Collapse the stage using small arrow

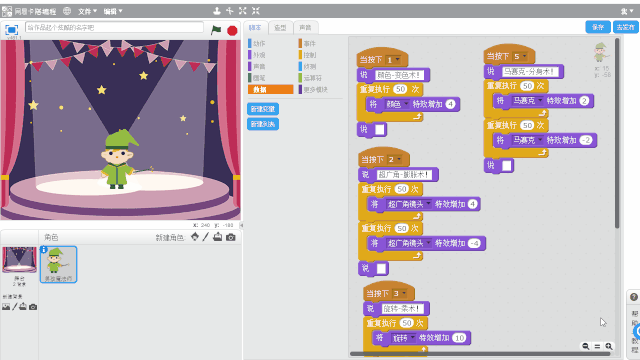(x=241, y=225)
